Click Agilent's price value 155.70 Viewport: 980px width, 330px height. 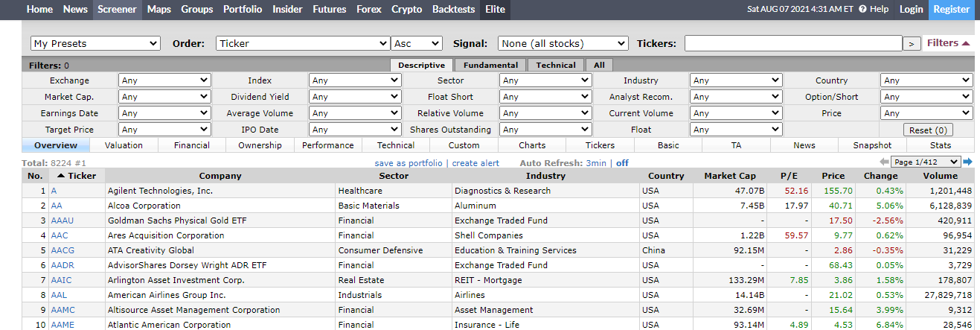(x=838, y=191)
